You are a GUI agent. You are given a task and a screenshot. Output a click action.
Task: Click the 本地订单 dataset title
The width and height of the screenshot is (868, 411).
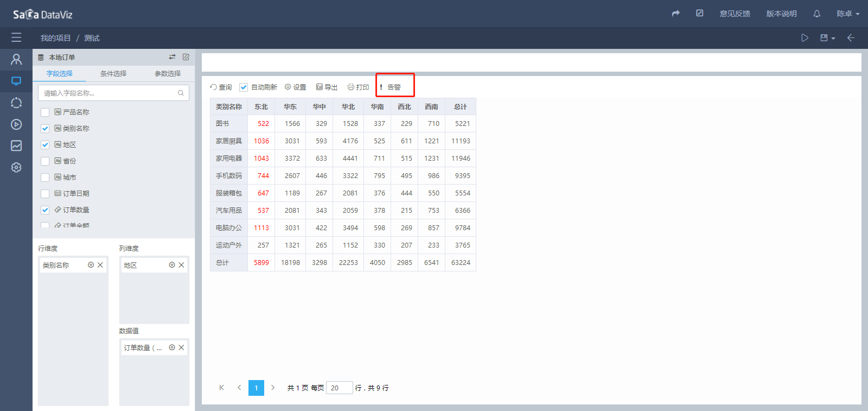[62, 57]
